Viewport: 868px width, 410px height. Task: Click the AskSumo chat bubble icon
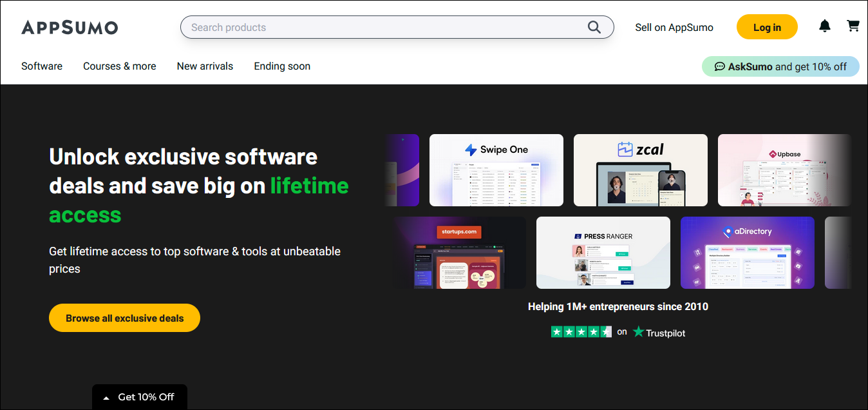[720, 66]
